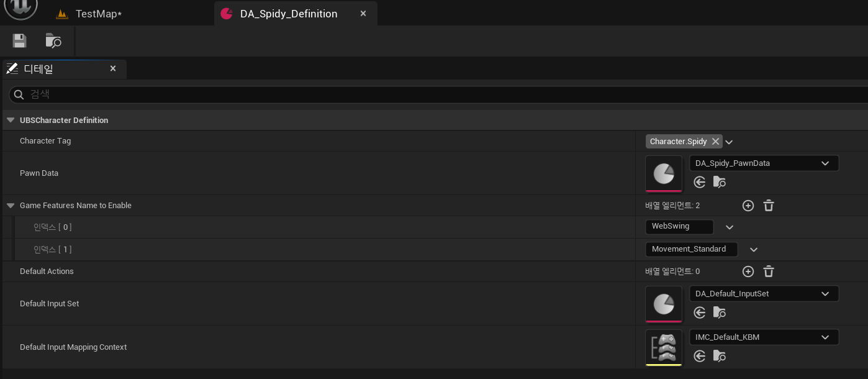
Task: Add element to Default Actions array
Action: (x=748, y=272)
